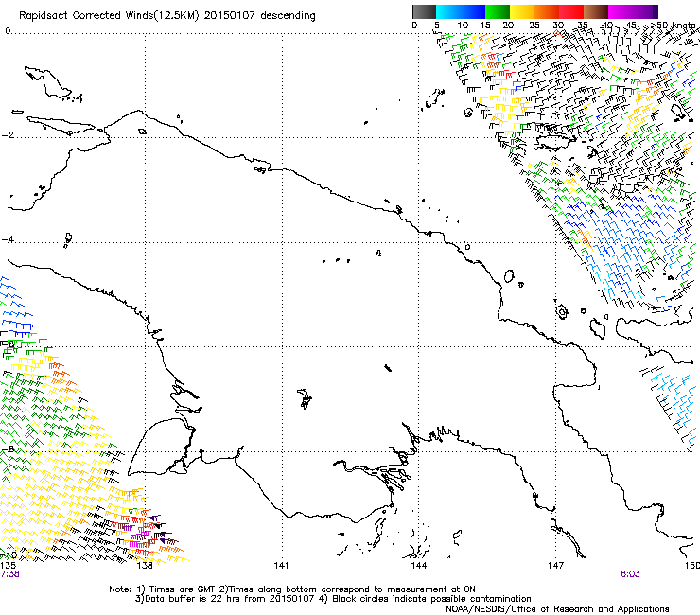Click the green 15-20 knots legend swatch
This screenshot has height=615, width=700.
pos(498,11)
